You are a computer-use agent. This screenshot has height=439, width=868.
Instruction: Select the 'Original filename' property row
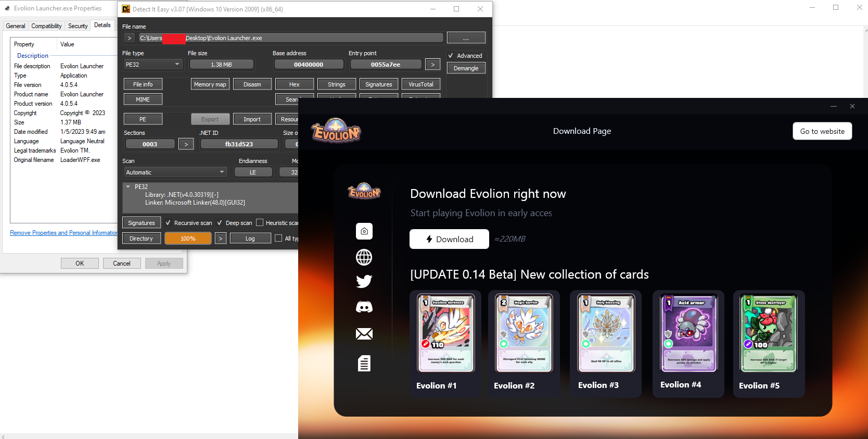63,160
